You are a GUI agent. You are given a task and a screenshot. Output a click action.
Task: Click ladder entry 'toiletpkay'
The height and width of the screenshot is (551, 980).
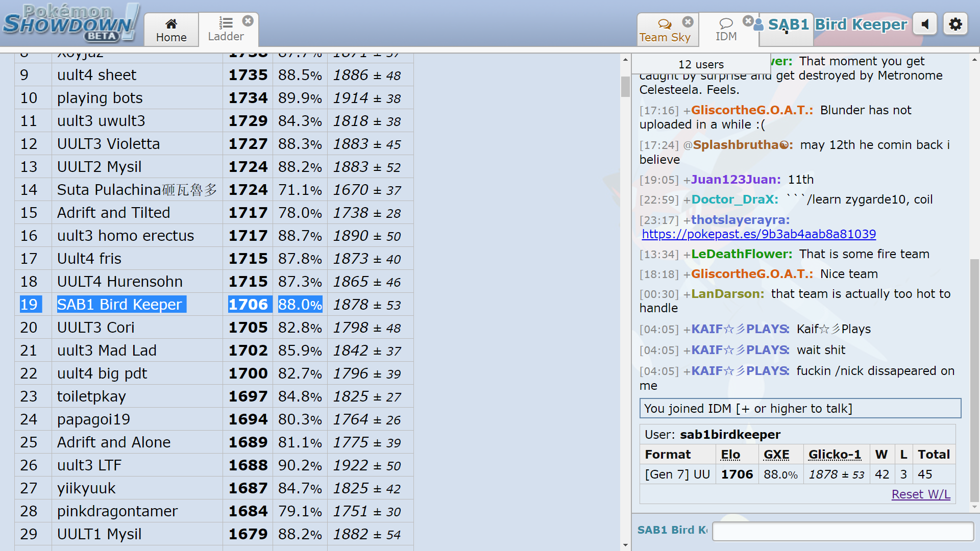coord(91,396)
